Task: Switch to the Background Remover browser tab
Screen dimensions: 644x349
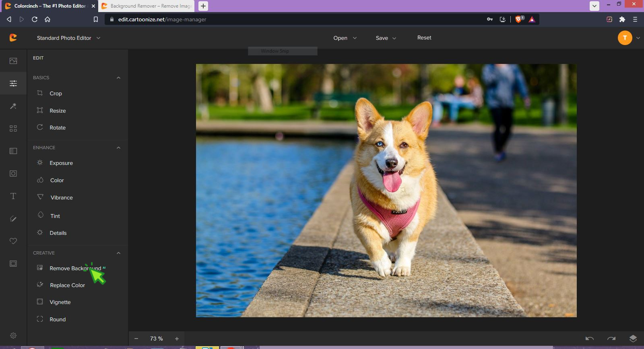Action: [147, 6]
